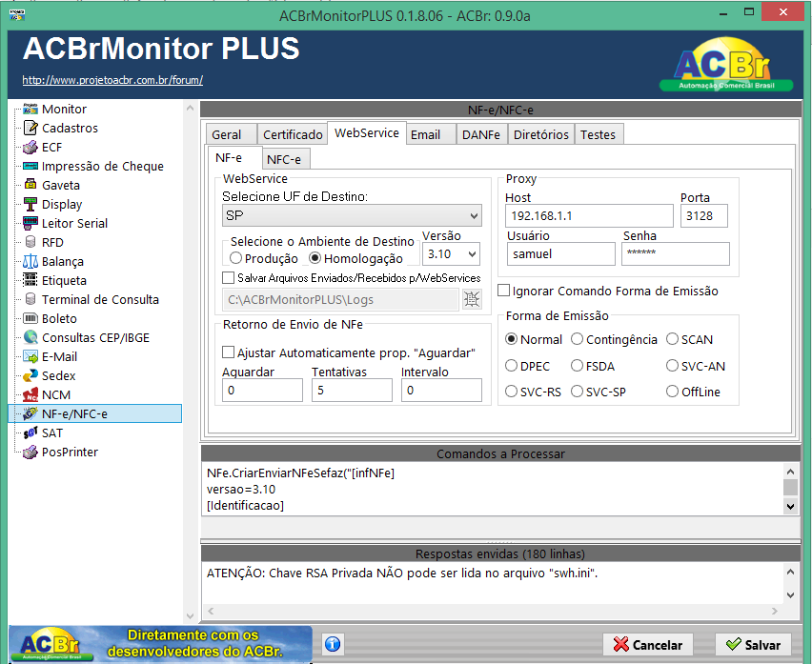This screenshot has width=812, height=664.
Task: Select the Boleto barcode icon
Action: coord(30,318)
